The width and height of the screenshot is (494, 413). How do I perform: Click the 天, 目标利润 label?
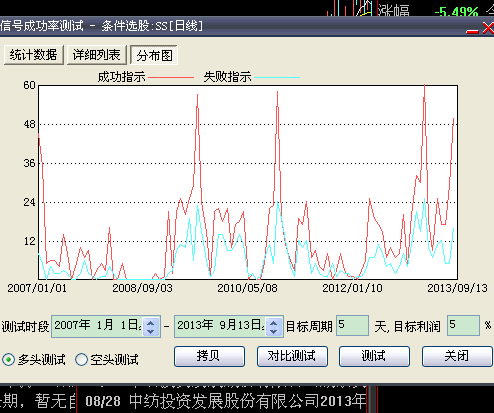tap(408, 327)
